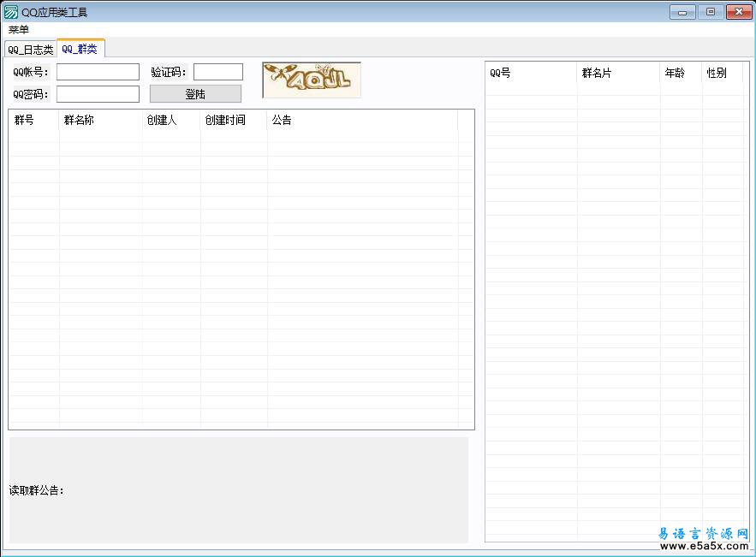Open the 菜单 menu
Image resolution: width=756 pixels, height=557 pixels.
(19, 30)
